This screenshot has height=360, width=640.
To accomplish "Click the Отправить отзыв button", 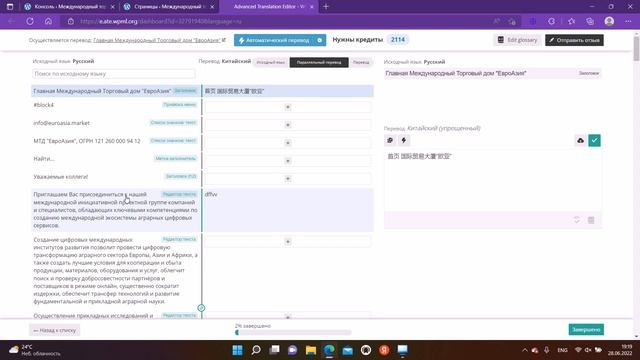I will pyautogui.click(x=574, y=40).
